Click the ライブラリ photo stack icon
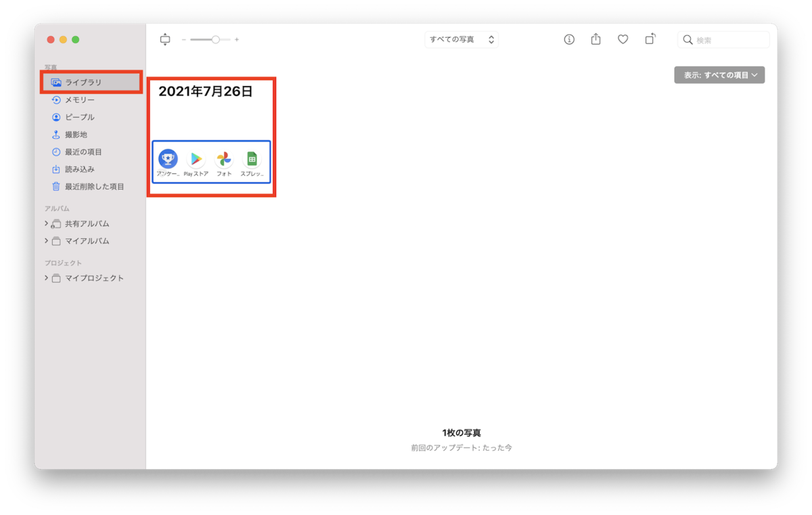This screenshot has width=812, height=515. pos(56,83)
